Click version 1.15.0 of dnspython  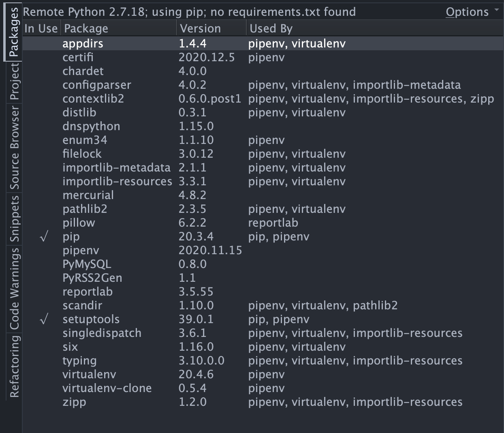[x=196, y=126]
